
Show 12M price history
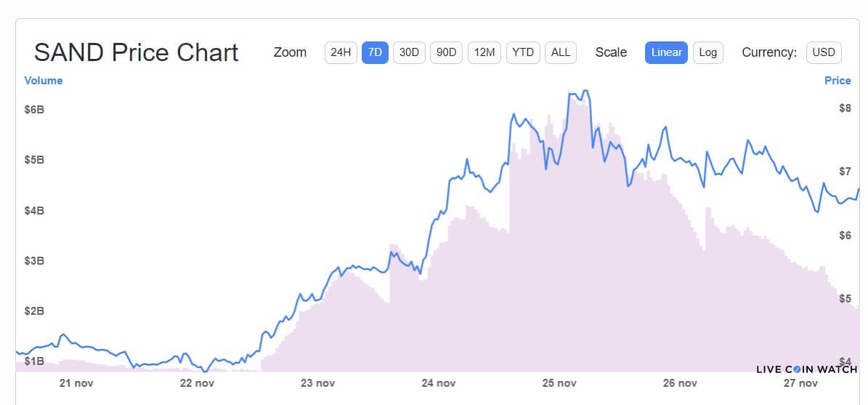tap(484, 52)
